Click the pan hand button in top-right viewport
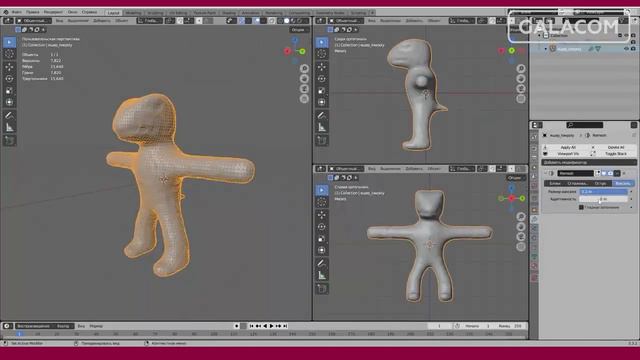This screenshot has width=640, height=360. (521, 78)
